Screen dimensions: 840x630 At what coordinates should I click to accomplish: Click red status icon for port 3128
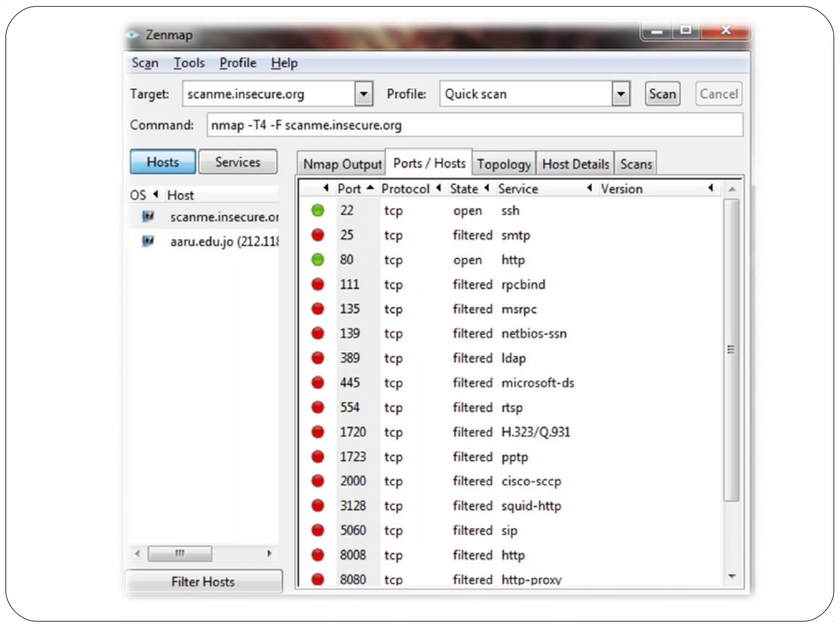pyautogui.click(x=317, y=506)
